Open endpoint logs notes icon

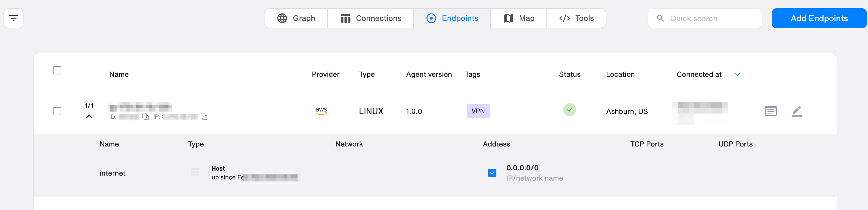pos(771,111)
